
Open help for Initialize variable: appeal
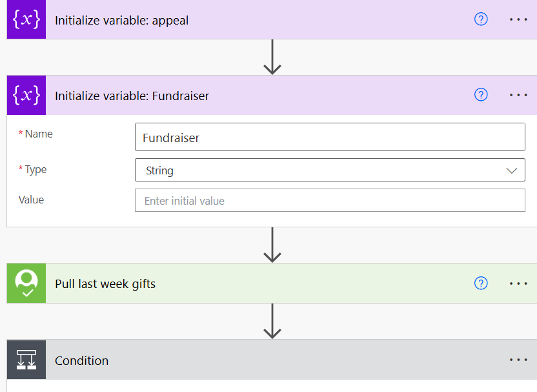[x=481, y=19]
